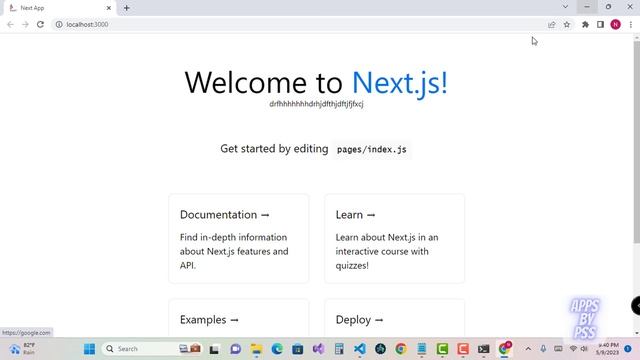This screenshot has height=360, width=640.
Task: Go back to the previous page
Action: pyautogui.click(x=10, y=24)
